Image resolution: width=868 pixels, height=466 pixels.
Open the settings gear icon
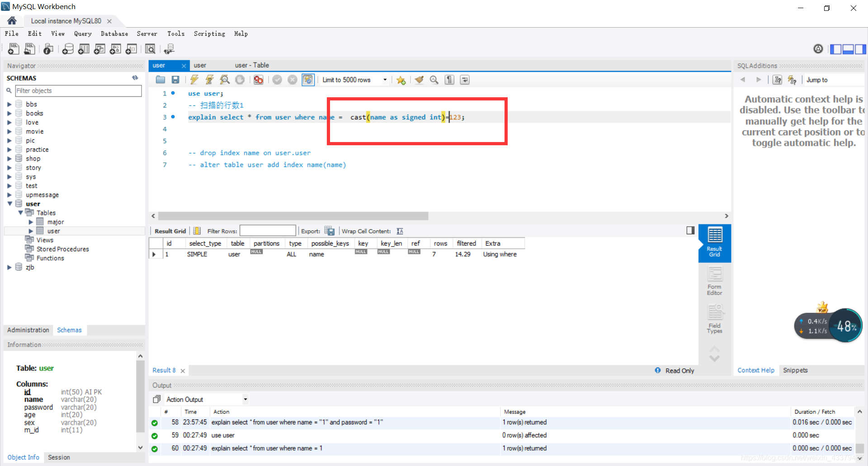(818, 49)
